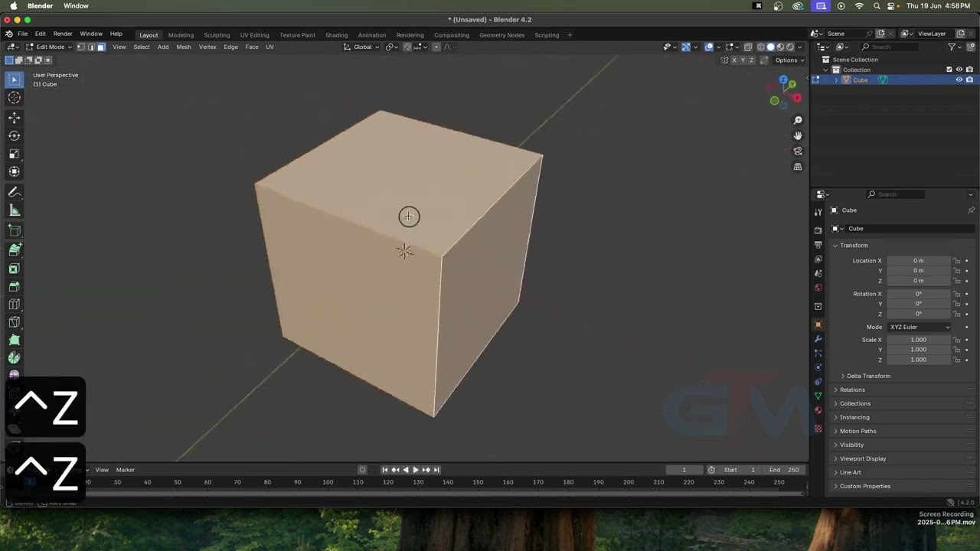The width and height of the screenshot is (980, 551).
Task: Toggle proportional editing button
Action: [x=436, y=47]
